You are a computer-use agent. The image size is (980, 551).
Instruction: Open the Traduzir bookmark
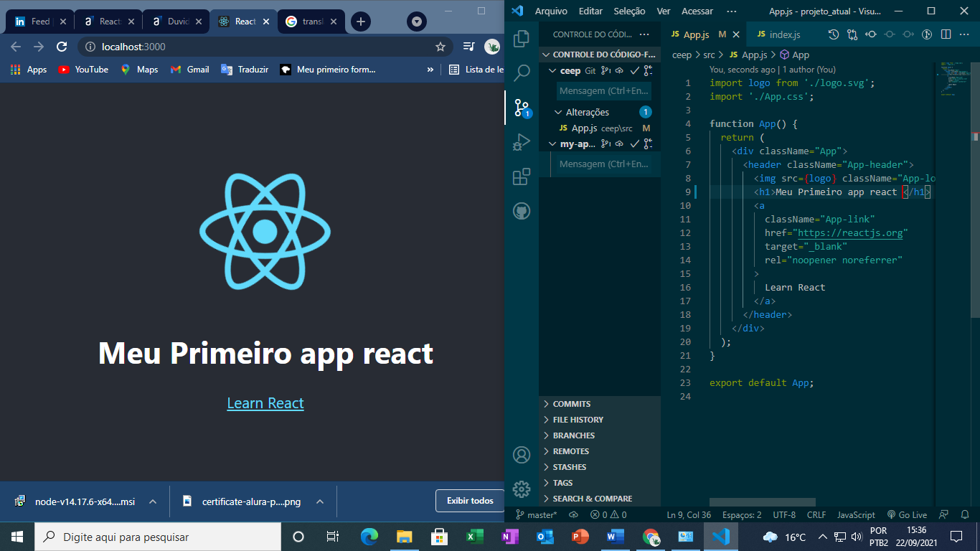point(245,70)
